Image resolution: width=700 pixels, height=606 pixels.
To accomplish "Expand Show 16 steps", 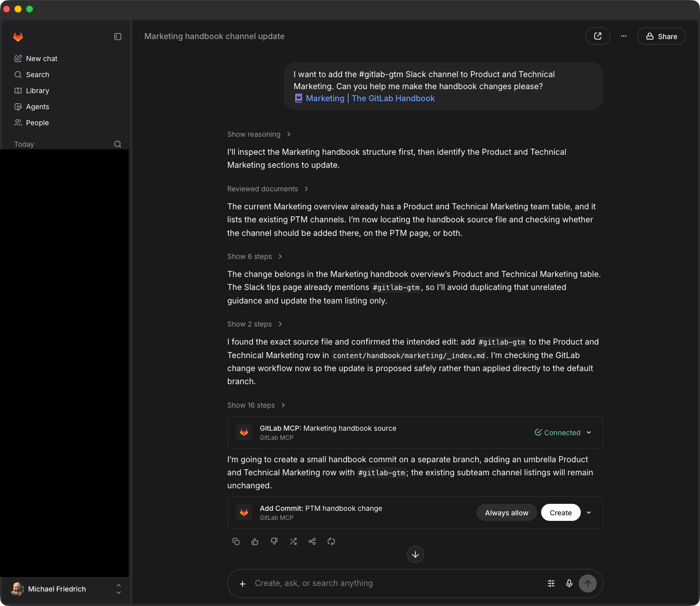I will (256, 405).
